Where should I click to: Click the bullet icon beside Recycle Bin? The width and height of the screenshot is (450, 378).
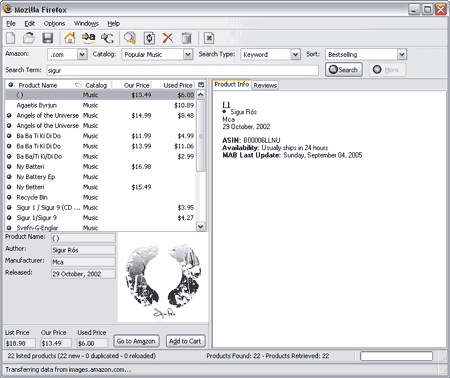(9, 197)
